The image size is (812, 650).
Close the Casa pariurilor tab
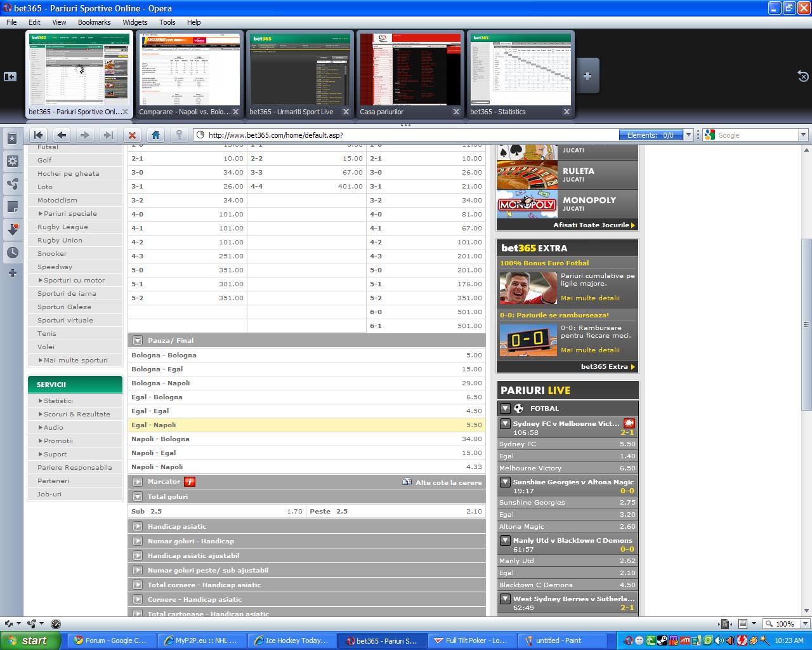456,112
